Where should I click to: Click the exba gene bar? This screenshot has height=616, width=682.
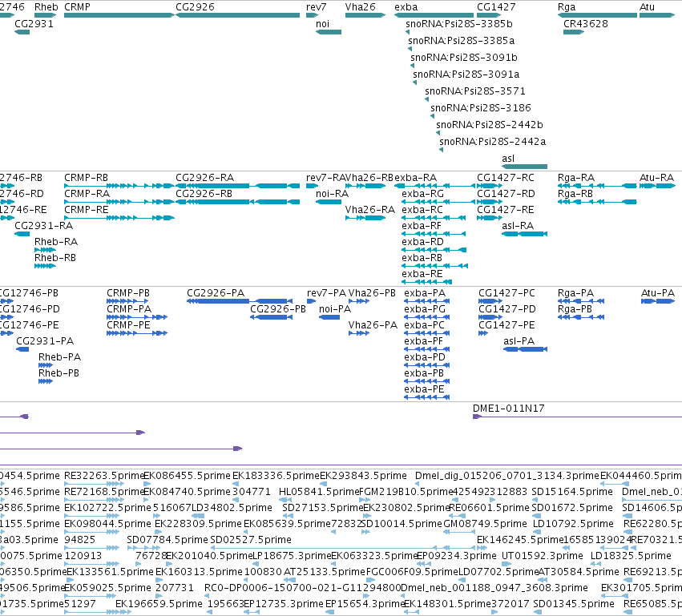click(434, 15)
